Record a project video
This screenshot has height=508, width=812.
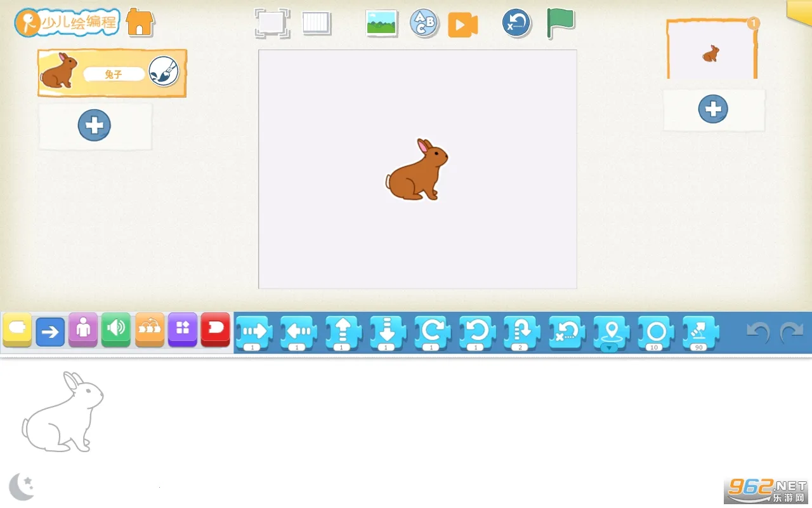coord(463,23)
